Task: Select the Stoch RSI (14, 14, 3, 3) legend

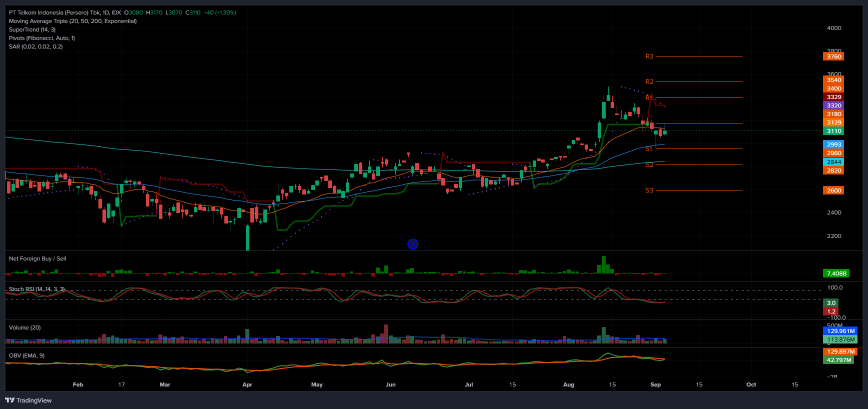Action: pyautogui.click(x=37, y=289)
